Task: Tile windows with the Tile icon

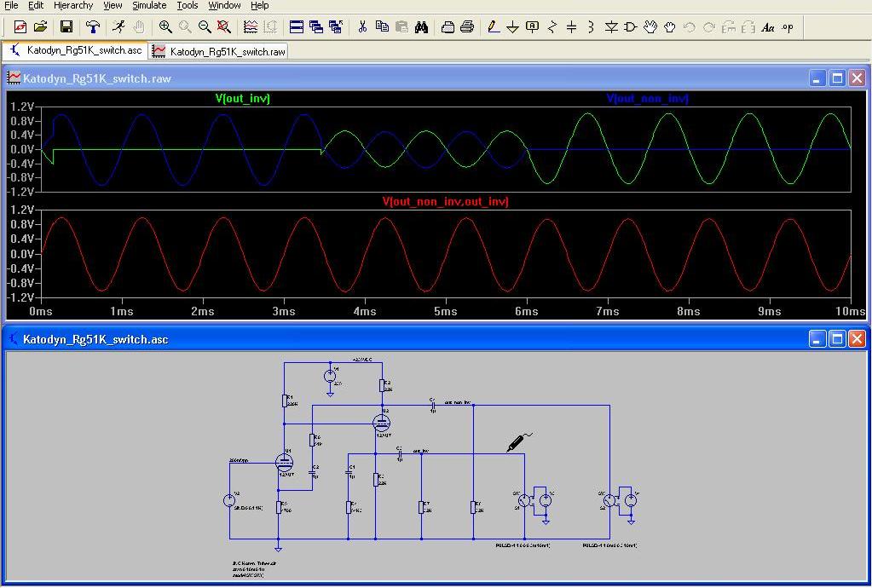Action: [x=297, y=26]
